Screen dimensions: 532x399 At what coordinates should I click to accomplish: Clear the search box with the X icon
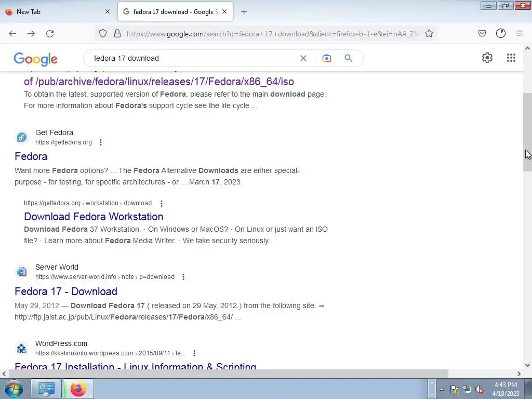pos(303,58)
